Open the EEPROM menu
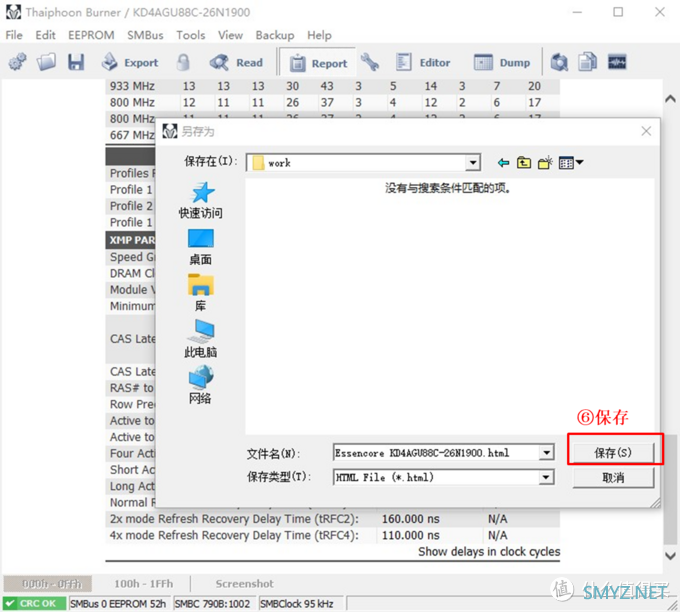Viewport: 680px width, 612px height. (x=91, y=35)
